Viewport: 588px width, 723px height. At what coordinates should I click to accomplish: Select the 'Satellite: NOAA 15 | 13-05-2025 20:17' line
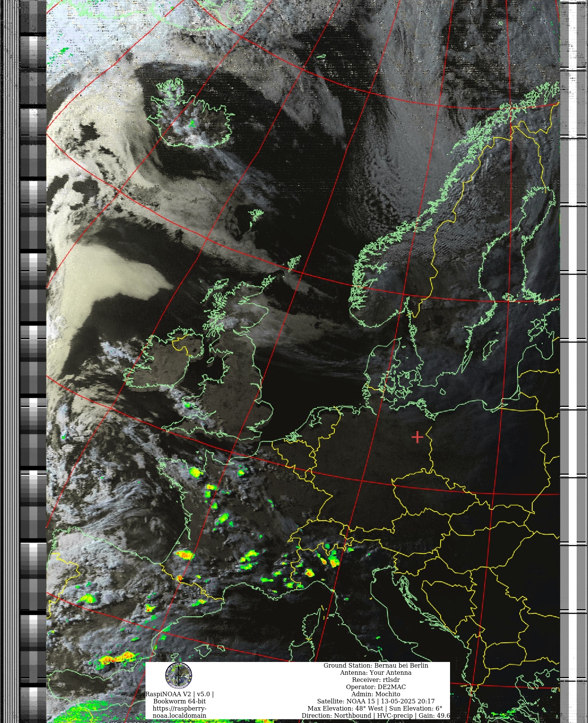tap(376, 701)
